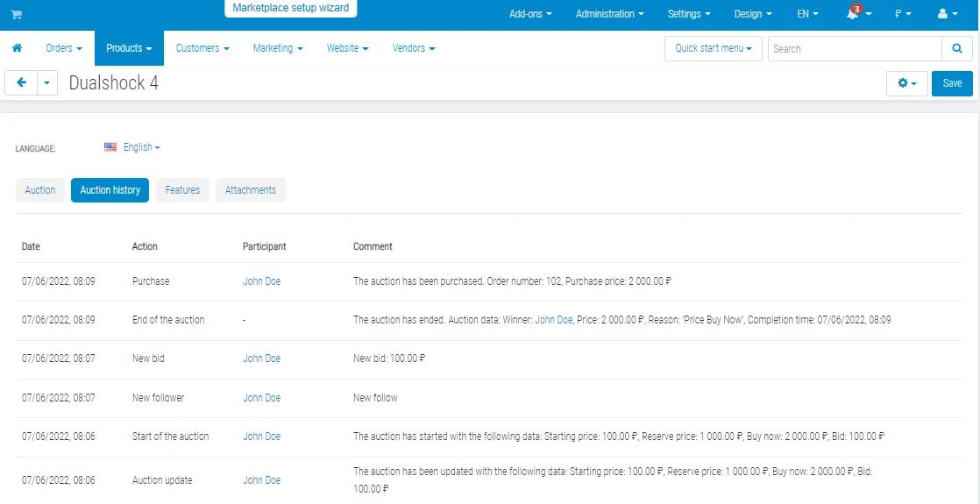980x504 pixels.
Task: Open John Doe link in Purchase row
Action: point(261,281)
